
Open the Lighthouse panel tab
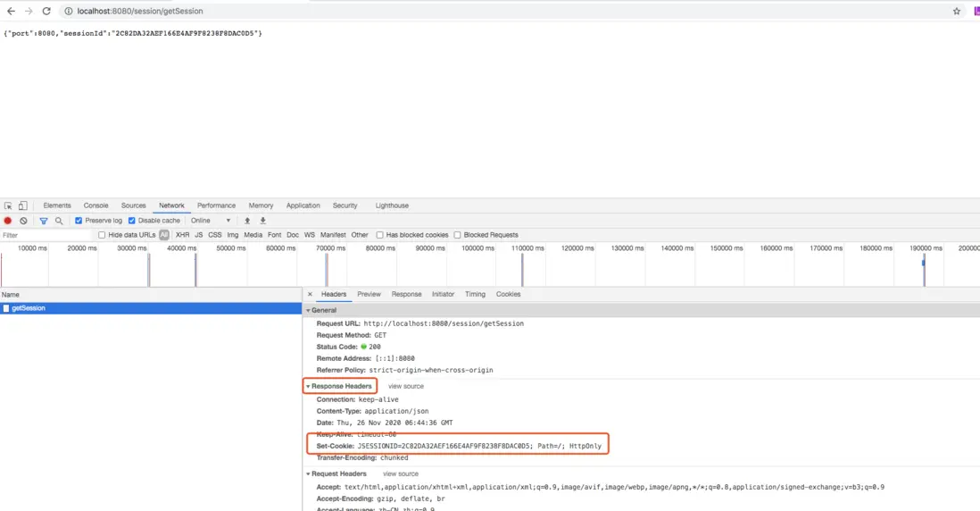pyautogui.click(x=392, y=205)
